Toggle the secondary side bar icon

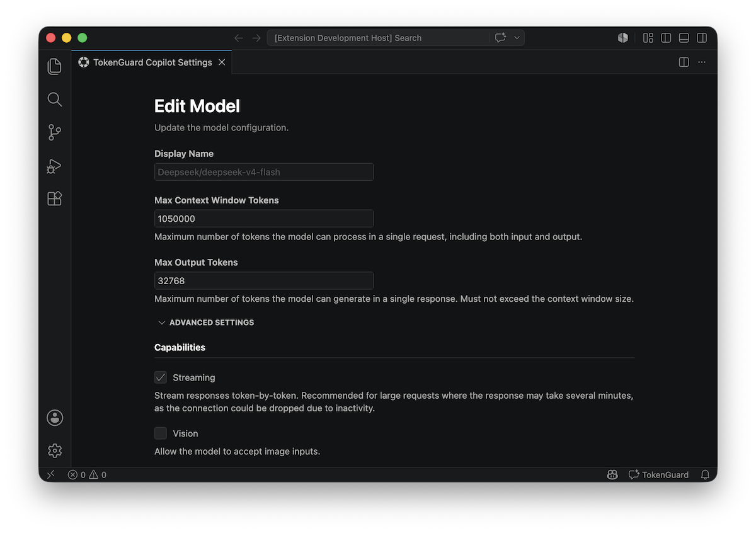[x=702, y=38]
